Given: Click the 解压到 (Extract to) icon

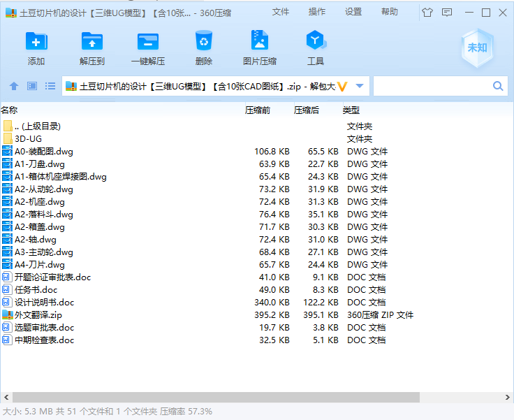Looking at the screenshot, I should pyautogui.click(x=91, y=41).
